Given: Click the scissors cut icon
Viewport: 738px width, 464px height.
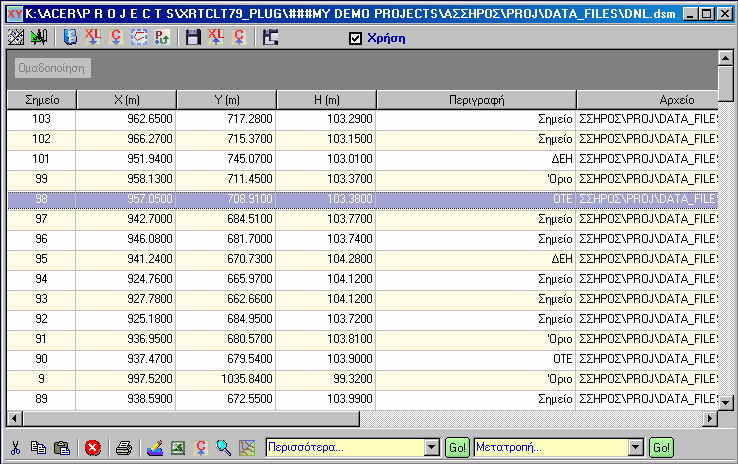Looking at the screenshot, I should click(x=16, y=448).
